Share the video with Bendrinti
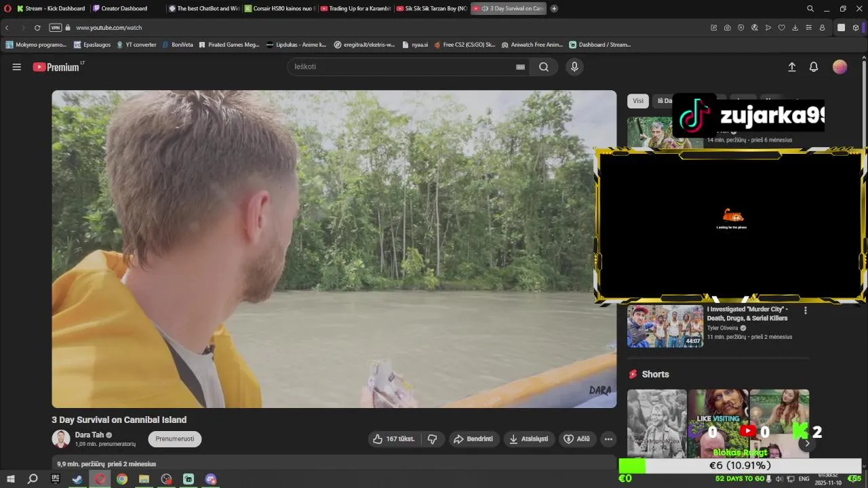This screenshot has width=868, height=488. tap(473, 439)
